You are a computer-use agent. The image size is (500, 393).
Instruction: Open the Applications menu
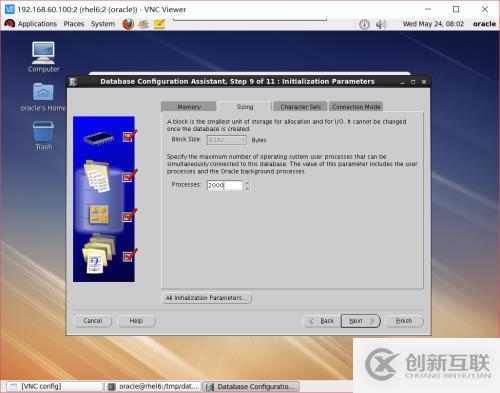tap(37, 24)
